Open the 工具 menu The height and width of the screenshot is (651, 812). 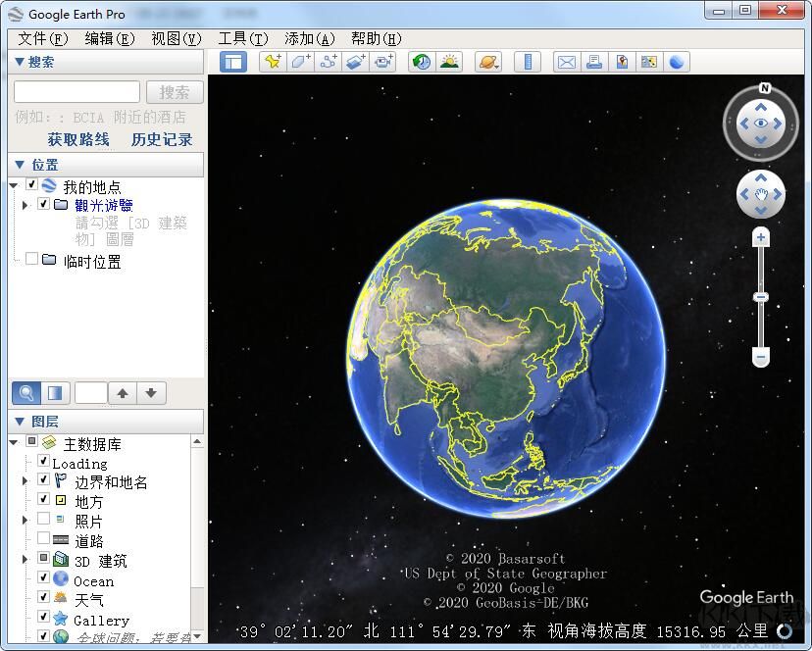pyautogui.click(x=242, y=38)
